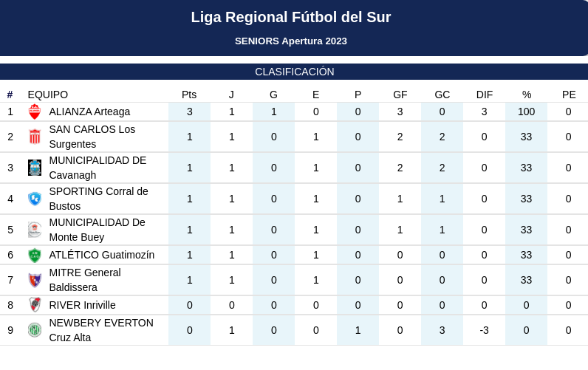
Task: Click the CLASIFICACIÓN section header bar
Action: tap(294, 72)
